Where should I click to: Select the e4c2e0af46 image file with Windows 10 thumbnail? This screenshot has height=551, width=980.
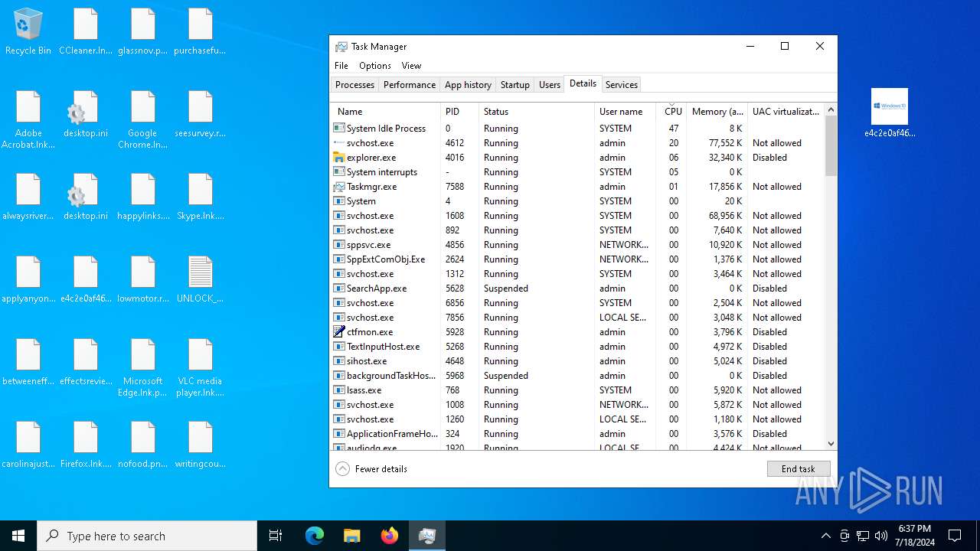point(890,113)
